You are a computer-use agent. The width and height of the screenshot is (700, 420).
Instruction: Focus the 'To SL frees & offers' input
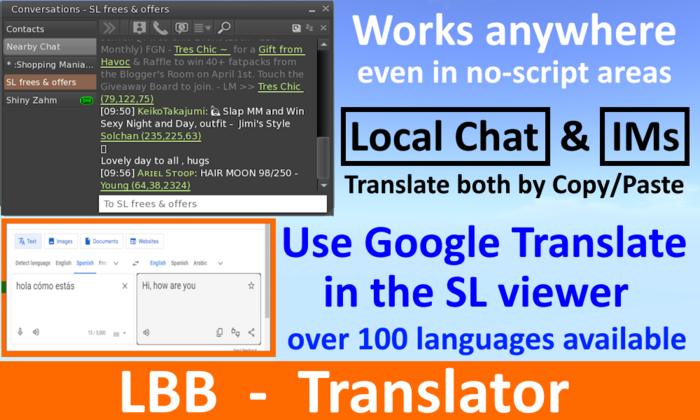pos(212,204)
